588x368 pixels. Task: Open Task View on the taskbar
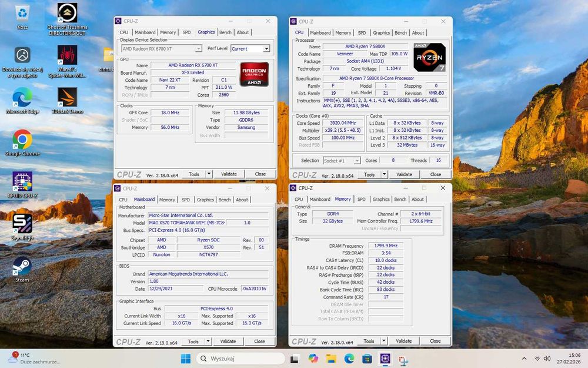pos(295,359)
